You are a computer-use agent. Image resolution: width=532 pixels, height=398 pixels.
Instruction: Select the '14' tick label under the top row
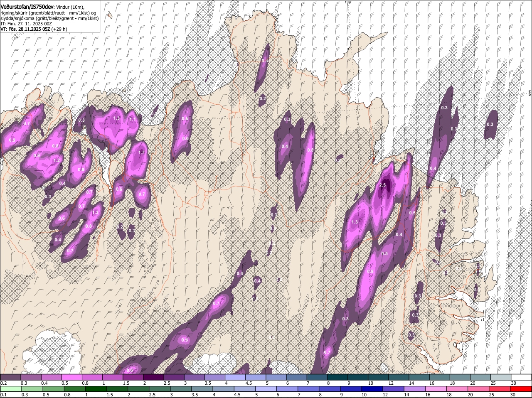411,383
